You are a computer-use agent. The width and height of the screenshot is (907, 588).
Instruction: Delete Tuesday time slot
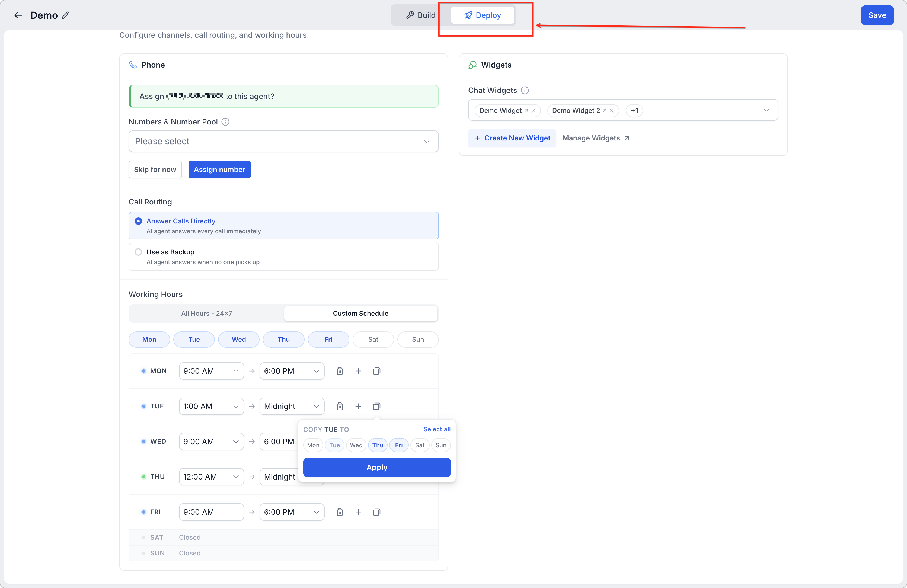tap(340, 406)
